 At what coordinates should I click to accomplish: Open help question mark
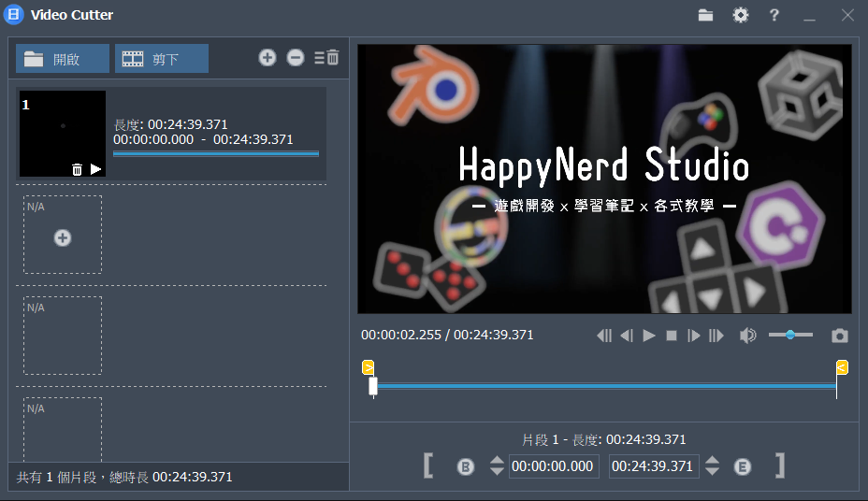coord(774,15)
